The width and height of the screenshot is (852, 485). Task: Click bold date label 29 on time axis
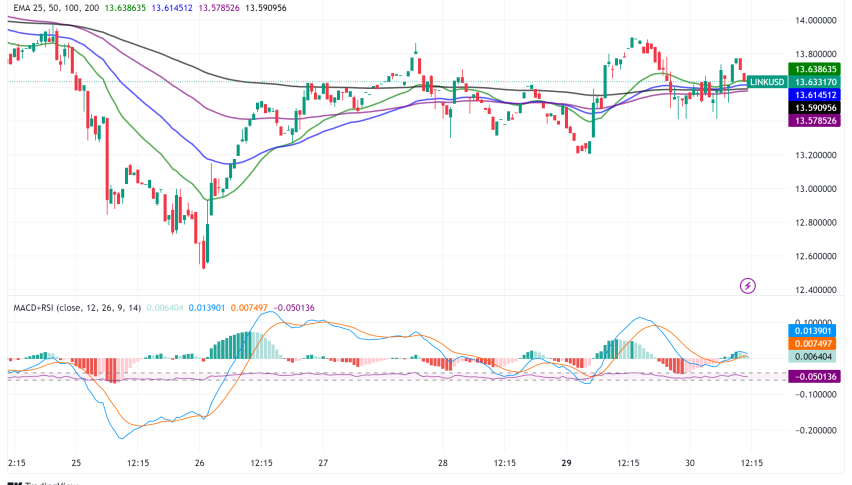click(x=566, y=463)
